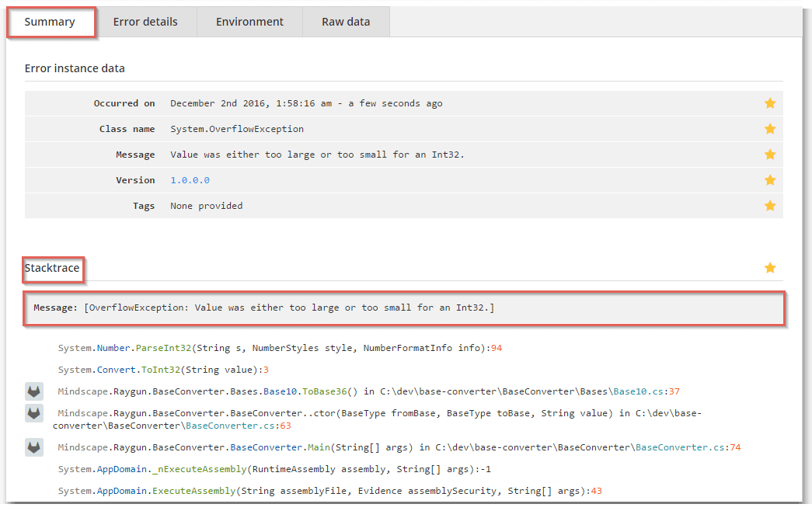This screenshot has width=812, height=511.
Task: Open BaseConverter.cs:63 source link
Action: [239, 426]
